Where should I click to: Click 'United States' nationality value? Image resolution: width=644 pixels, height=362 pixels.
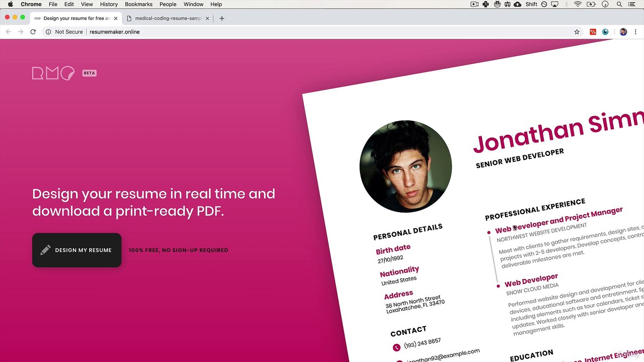[x=399, y=281]
